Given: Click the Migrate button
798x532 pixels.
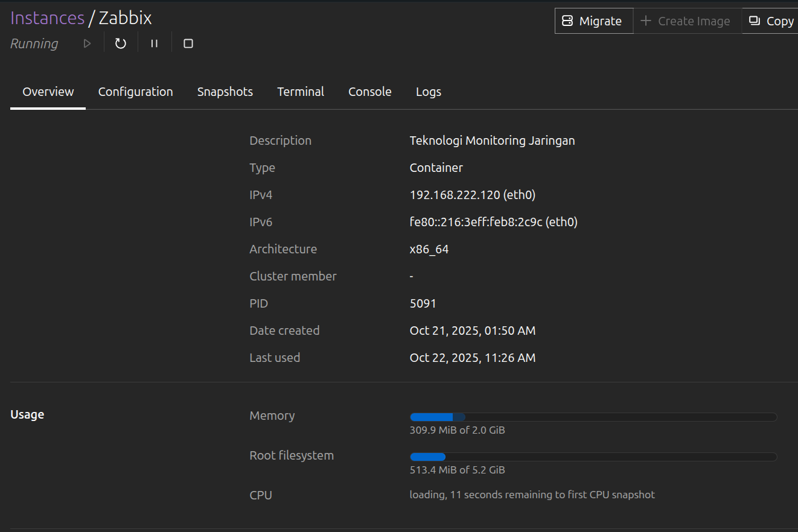Looking at the screenshot, I should click(593, 21).
